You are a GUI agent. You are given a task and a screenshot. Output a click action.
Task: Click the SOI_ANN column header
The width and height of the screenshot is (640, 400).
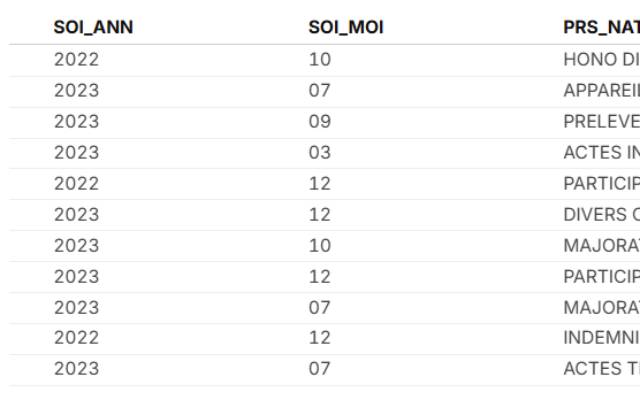pos(93,27)
